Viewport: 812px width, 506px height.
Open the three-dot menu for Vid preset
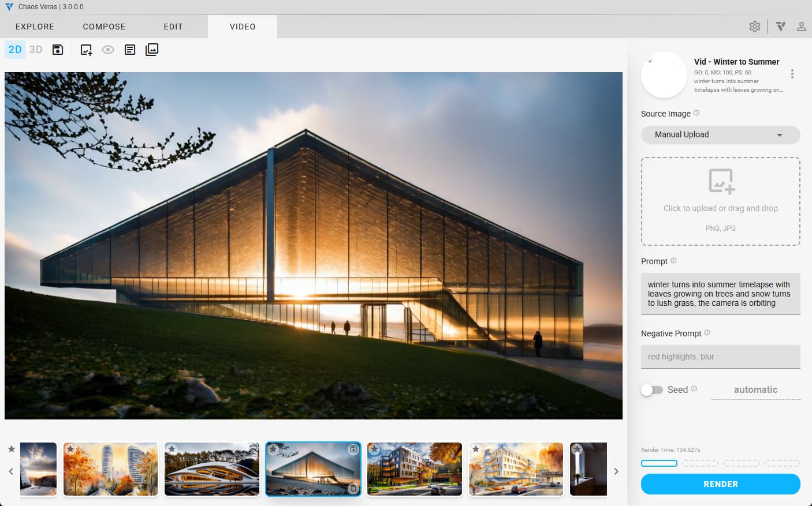792,74
